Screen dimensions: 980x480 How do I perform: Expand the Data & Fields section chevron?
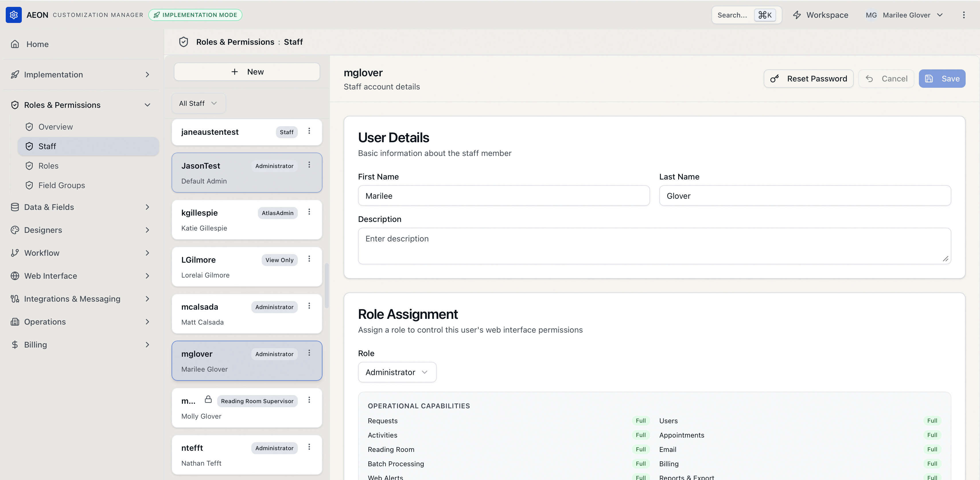[147, 207]
